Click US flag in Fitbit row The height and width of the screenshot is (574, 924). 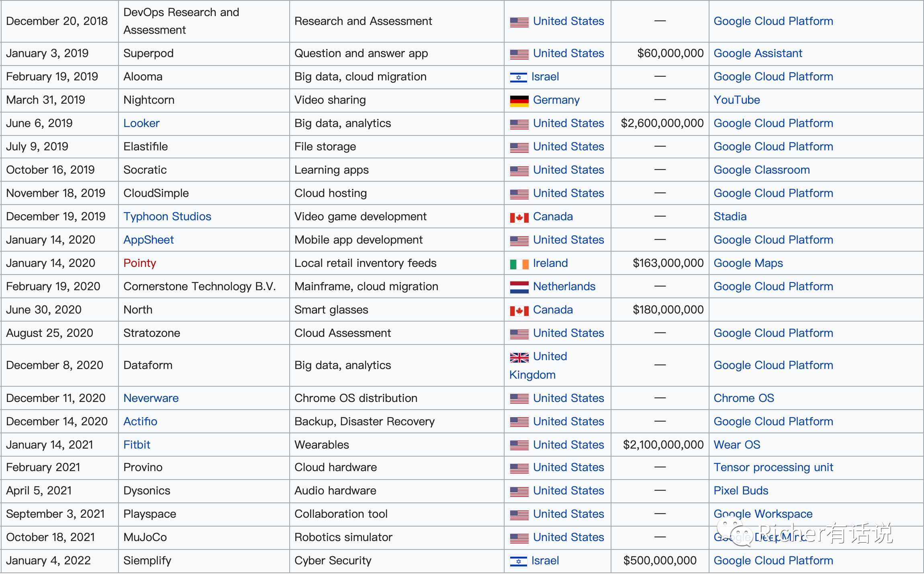(519, 445)
